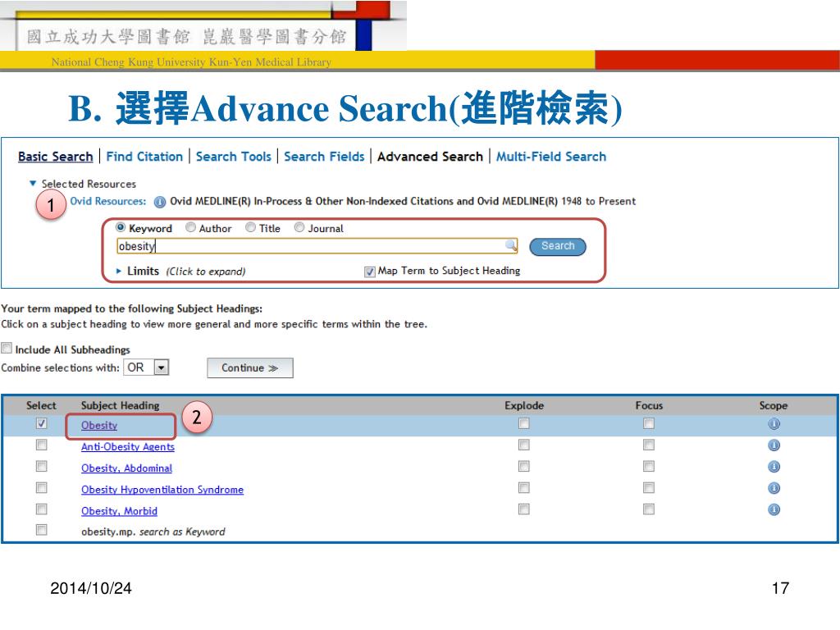Click the Scope column header
Image resolution: width=840 pixels, height=630 pixels.
point(773,405)
